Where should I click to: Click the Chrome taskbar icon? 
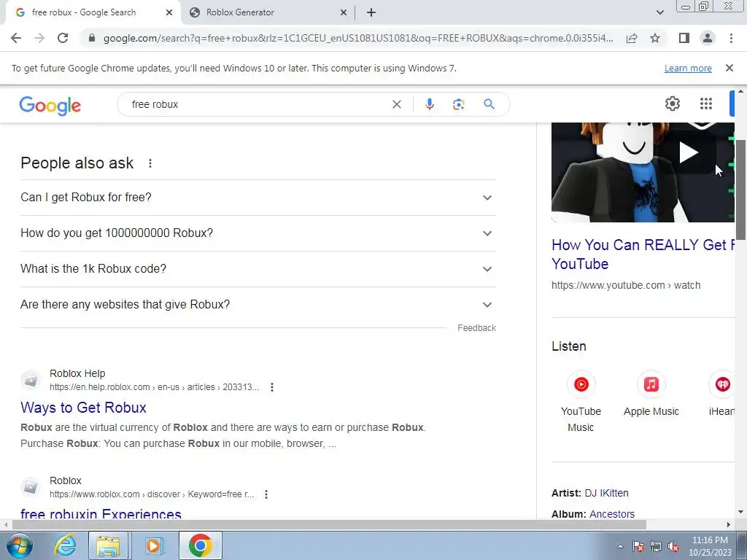tap(201, 545)
